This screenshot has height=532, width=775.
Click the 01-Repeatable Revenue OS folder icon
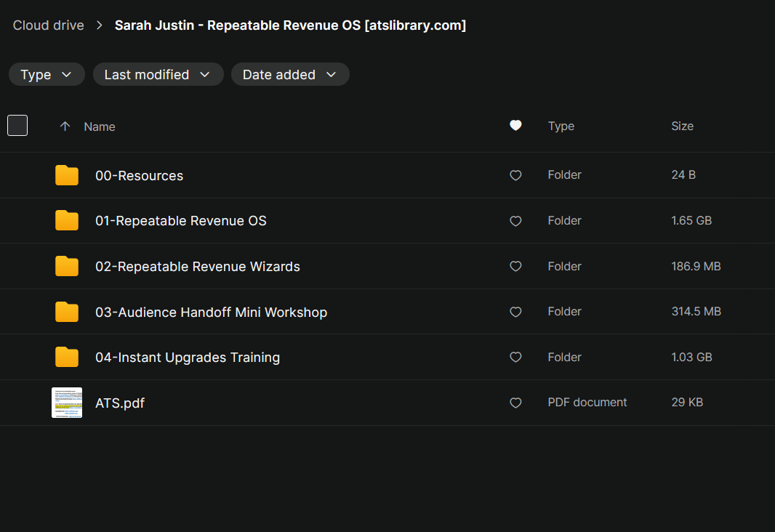(x=67, y=221)
